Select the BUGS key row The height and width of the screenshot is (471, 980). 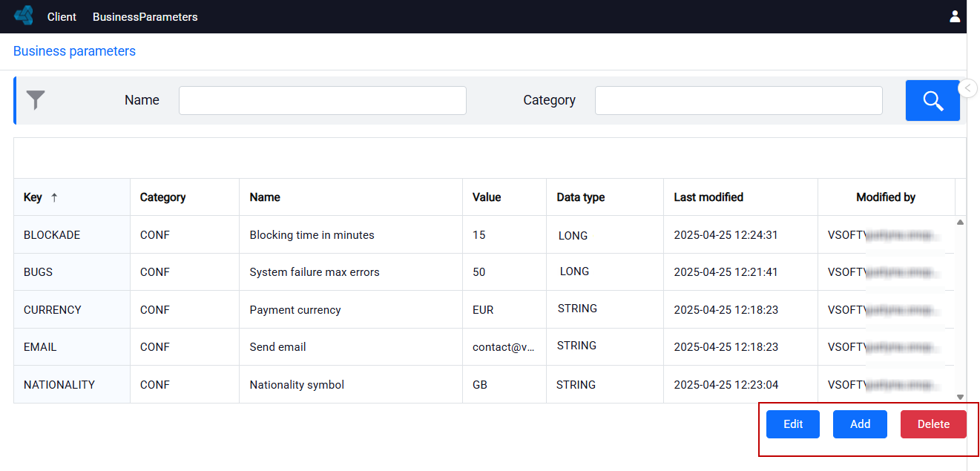coord(72,272)
